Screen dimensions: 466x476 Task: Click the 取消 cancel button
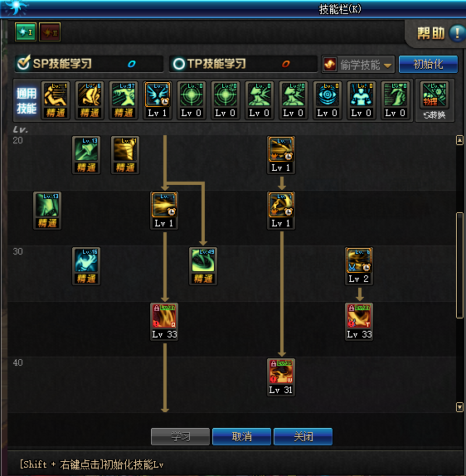pyautogui.click(x=241, y=436)
